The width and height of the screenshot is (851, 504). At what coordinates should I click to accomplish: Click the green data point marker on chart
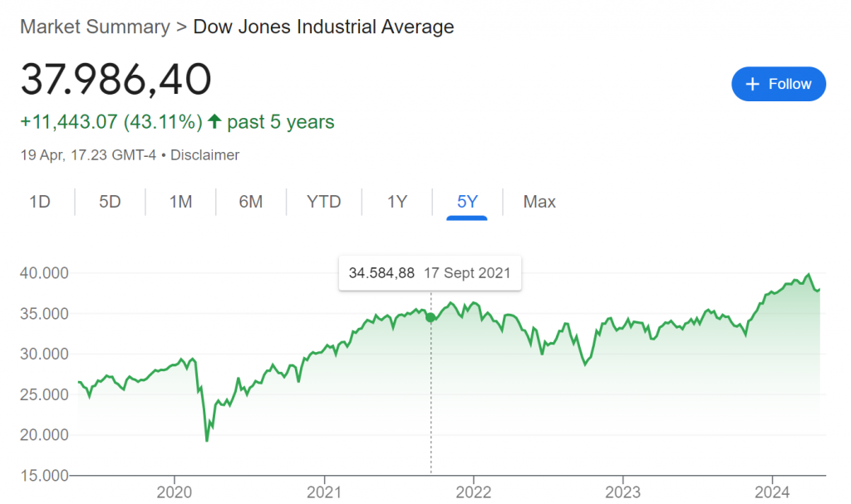tap(430, 317)
